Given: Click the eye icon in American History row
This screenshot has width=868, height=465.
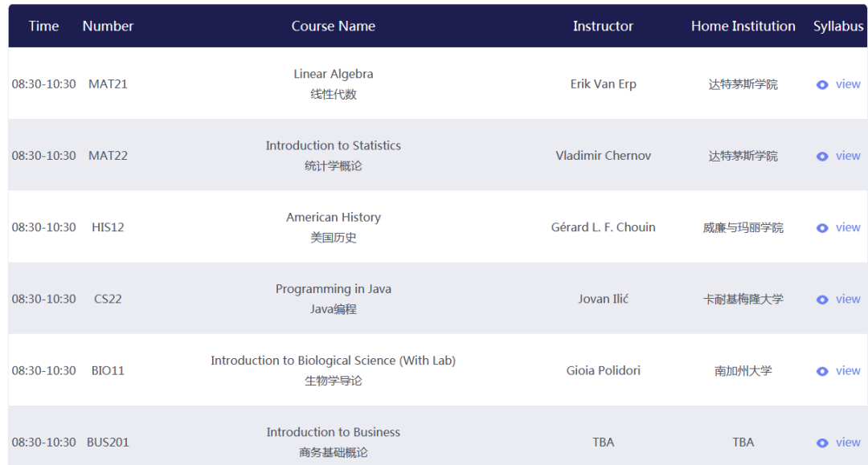Looking at the screenshot, I should pyautogui.click(x=822, y=228).
